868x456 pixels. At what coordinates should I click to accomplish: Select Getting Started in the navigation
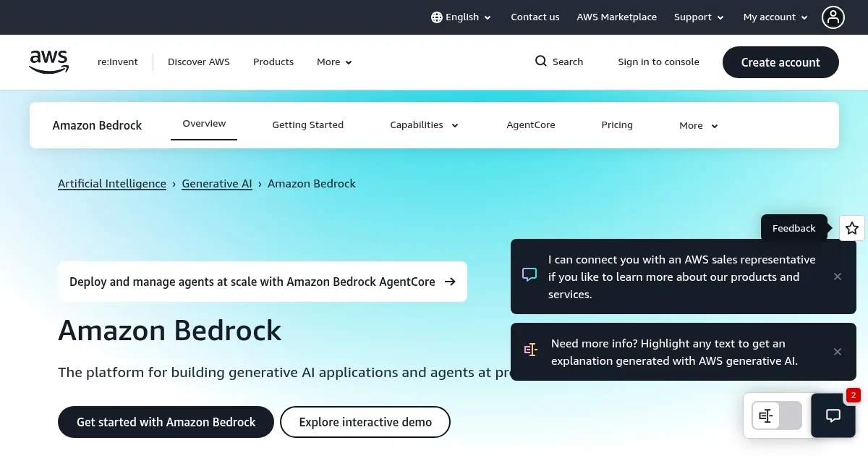pyautogui.click(x=307, y=124)
